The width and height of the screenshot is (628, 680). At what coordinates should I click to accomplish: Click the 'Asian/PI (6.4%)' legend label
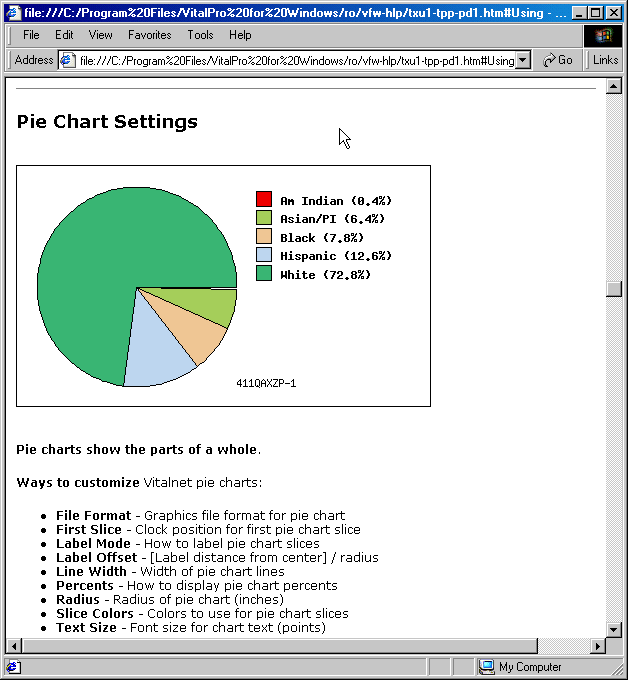point(332,219)
